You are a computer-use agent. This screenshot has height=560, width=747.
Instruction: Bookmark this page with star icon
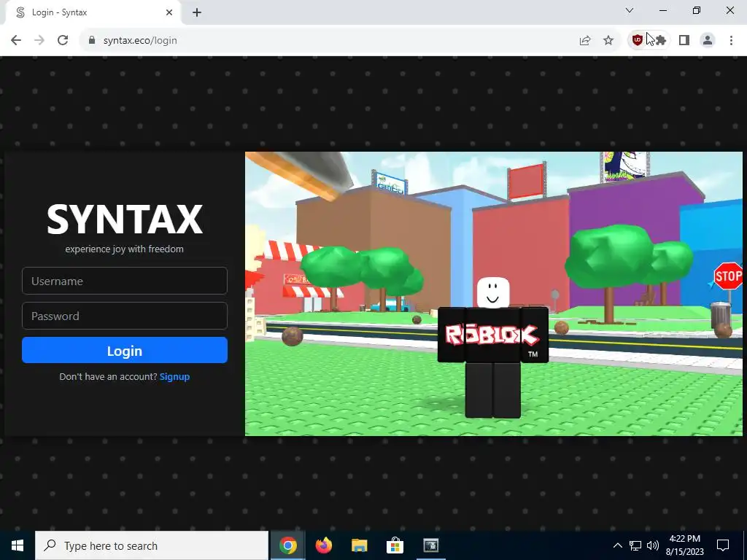pyautogui.click(x=608, y=41)
